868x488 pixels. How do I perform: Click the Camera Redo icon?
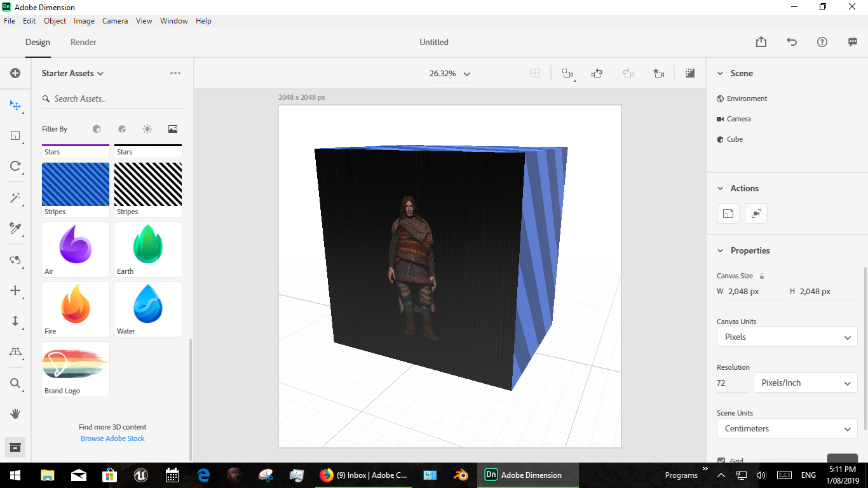pyautogui.click(x=628, y=73)
